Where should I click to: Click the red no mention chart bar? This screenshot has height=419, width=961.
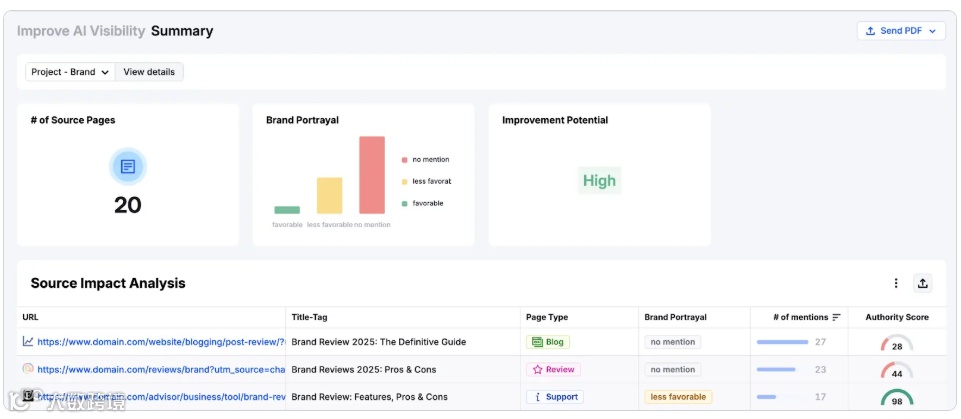click(x=372, y=175)
